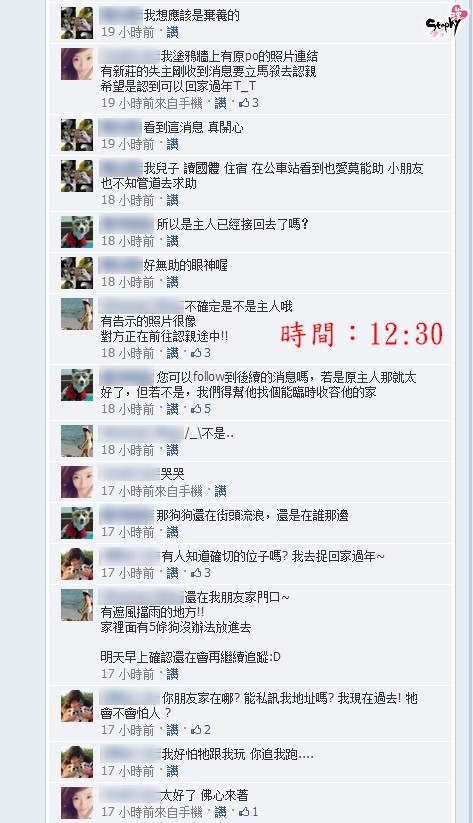
Task: Click thumbs-up icon showing 2 likes
Action: pos(196,729)
